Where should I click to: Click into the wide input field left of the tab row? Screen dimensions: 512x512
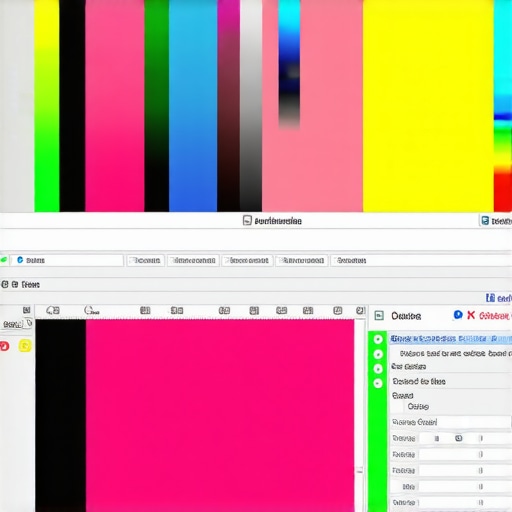[x=67, y=260]
